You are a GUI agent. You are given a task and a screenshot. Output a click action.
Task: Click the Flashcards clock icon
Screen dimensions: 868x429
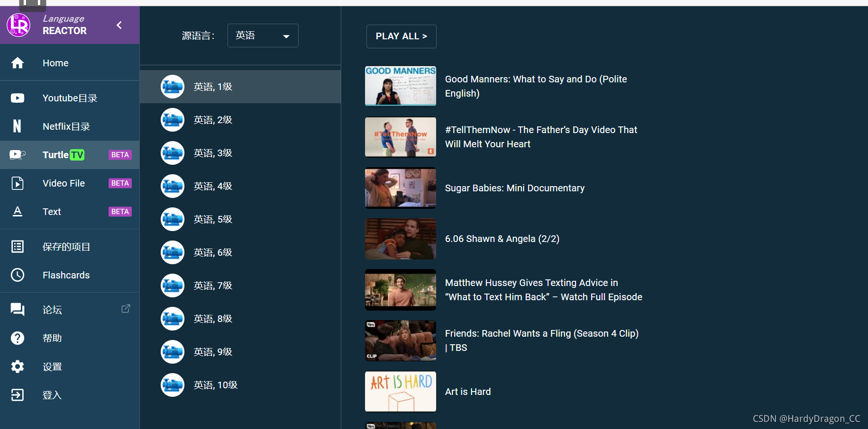pos(18,275)
